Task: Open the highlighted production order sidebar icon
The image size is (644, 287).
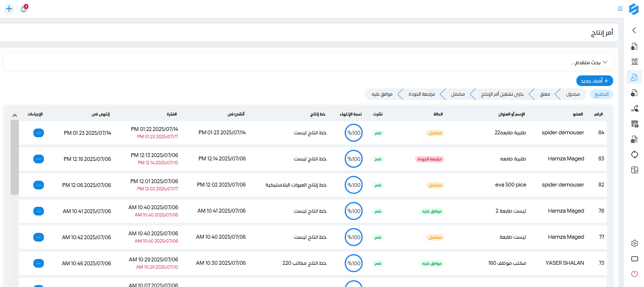Action: (634, 77)
